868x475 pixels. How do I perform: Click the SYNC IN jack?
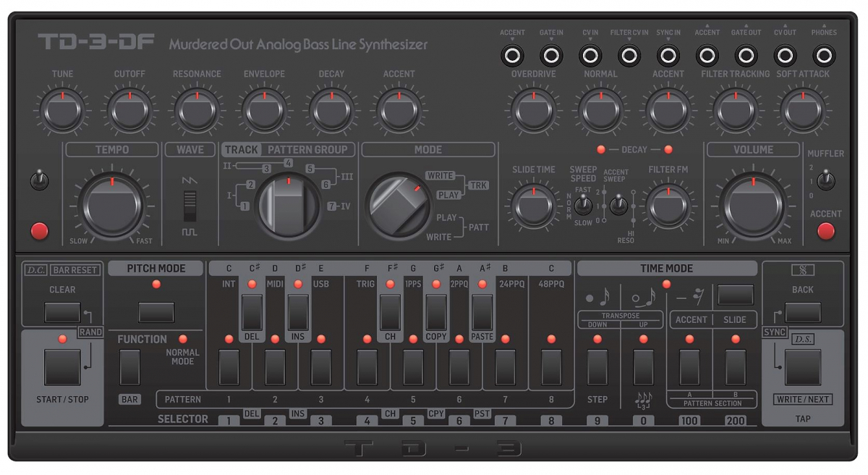click(668, 54)
